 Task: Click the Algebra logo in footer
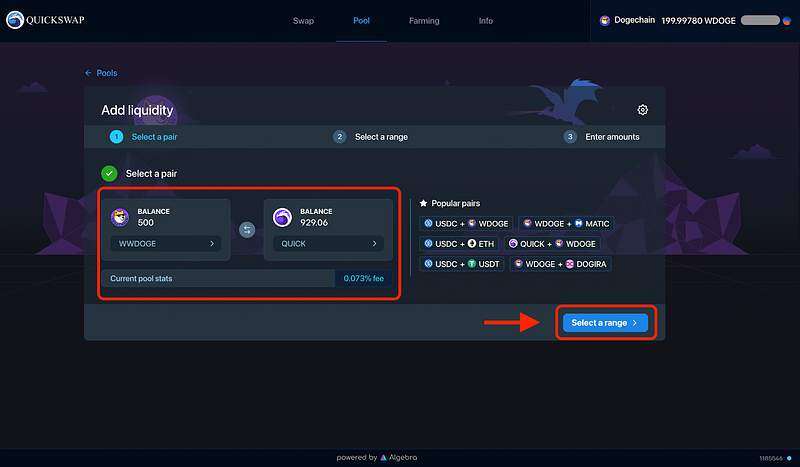398,457
